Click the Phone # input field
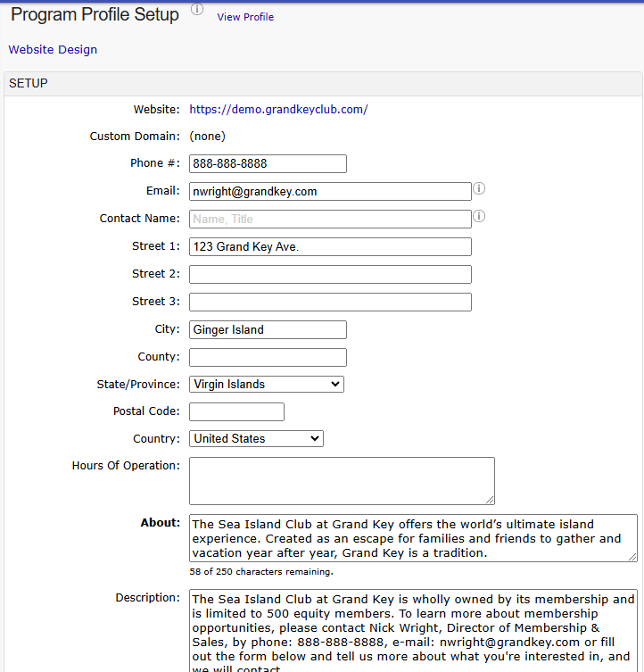Image resolution: width=644 pixels, height=672 pixels. click(x=268, y=163)
